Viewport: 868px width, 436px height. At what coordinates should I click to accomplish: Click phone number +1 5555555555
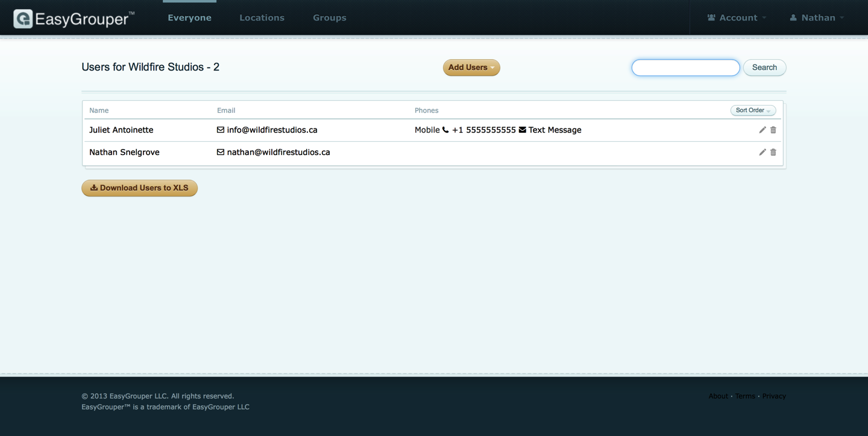coord(483,130)
